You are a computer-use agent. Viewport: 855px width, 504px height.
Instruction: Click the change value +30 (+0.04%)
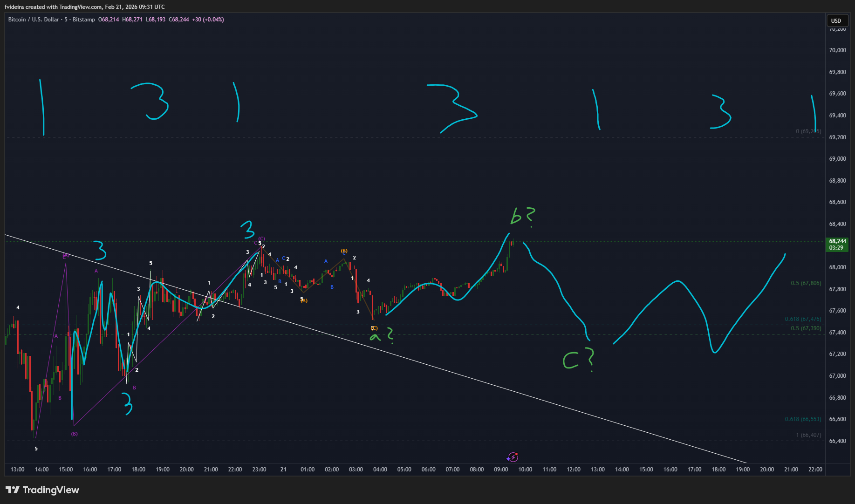[x=208, y=20]
